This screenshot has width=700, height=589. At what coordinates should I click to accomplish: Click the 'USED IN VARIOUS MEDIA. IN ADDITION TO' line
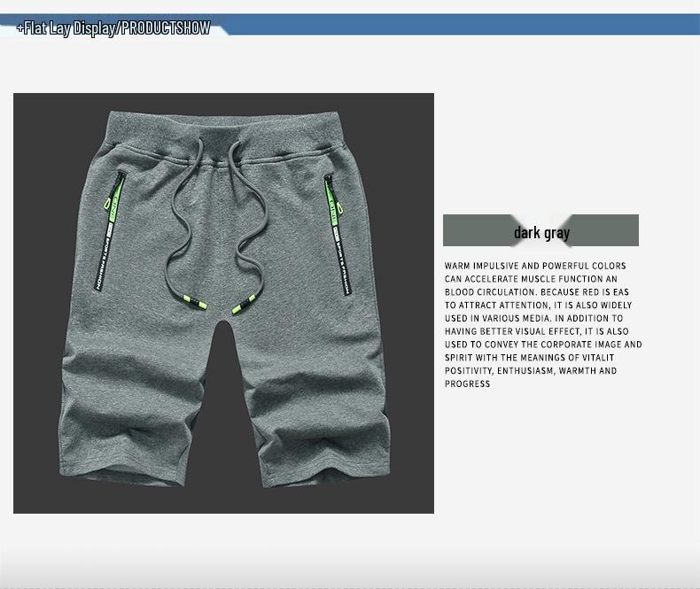(x=534, y=319)
